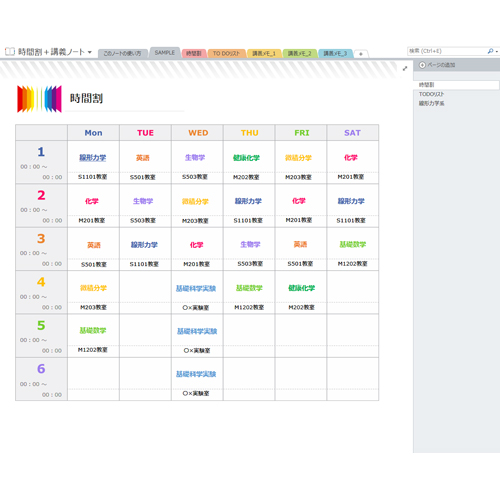Open the pink 時間割 section tab
The image size is (500, 500).
coord(194,53)
